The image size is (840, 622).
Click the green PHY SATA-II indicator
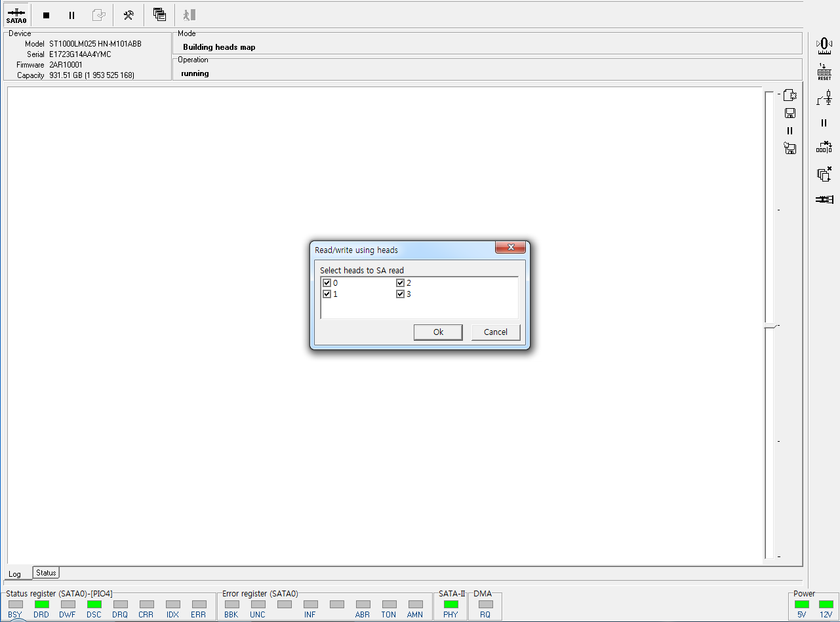click(x=450, y=604)
